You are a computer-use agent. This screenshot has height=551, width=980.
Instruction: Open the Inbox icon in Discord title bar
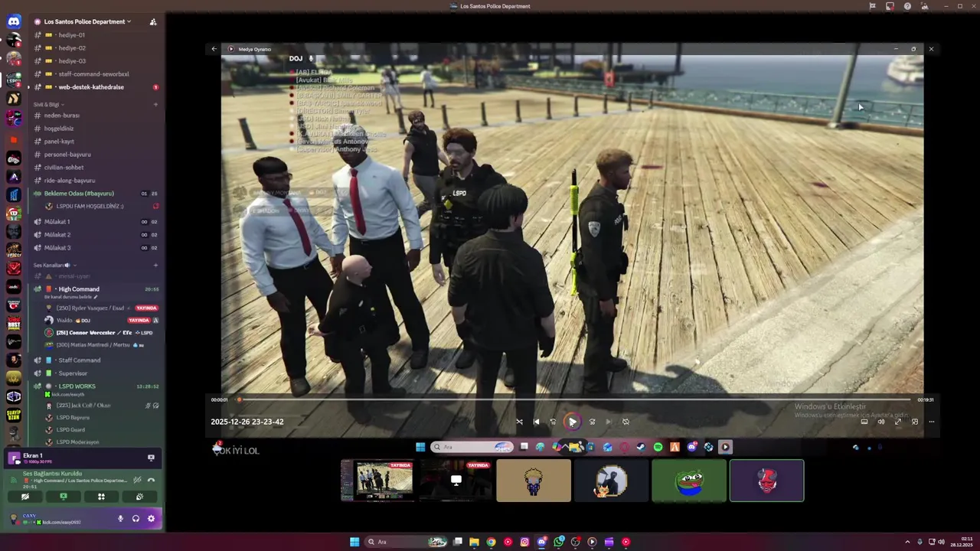click(890, 6)
